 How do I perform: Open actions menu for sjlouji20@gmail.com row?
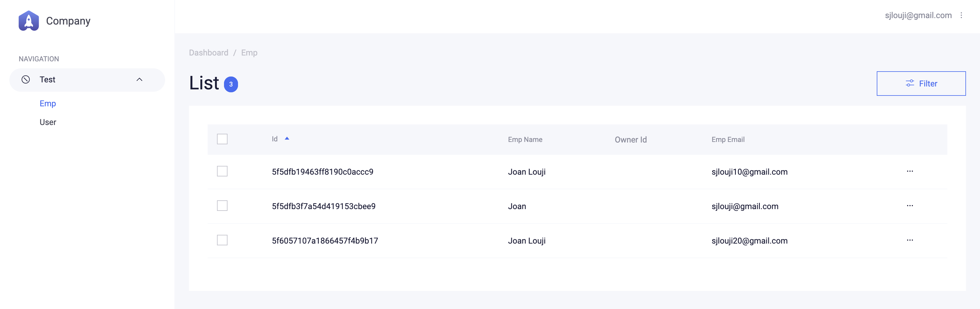(x=910, y=240)
